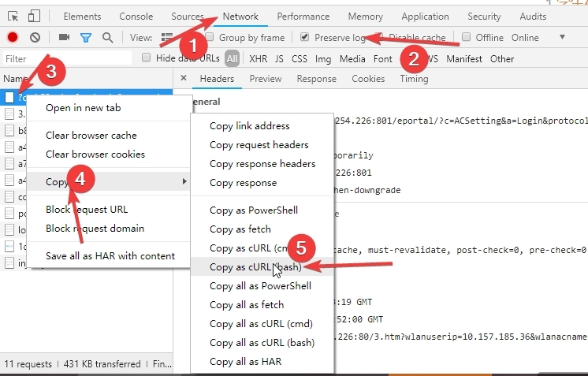Enable the Group by frame checkbox
588x376 pixels.
210,37
